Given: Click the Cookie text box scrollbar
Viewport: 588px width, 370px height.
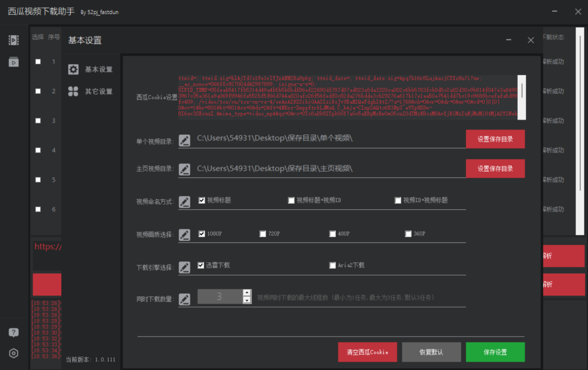Looking at the screenshot, I should coord(522,90).
